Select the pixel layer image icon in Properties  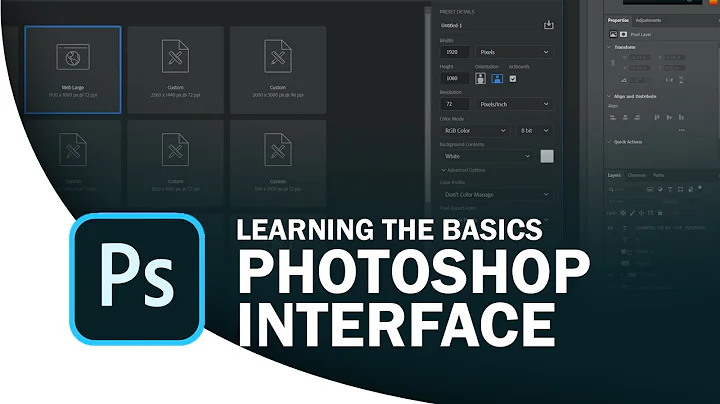point(613,34)
